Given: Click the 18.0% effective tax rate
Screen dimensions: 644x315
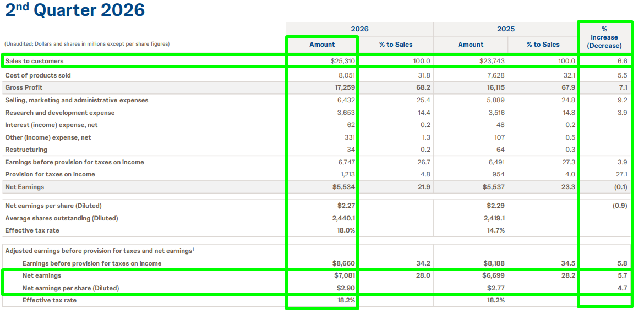Looking at the screenshot, I should (346, 230).
